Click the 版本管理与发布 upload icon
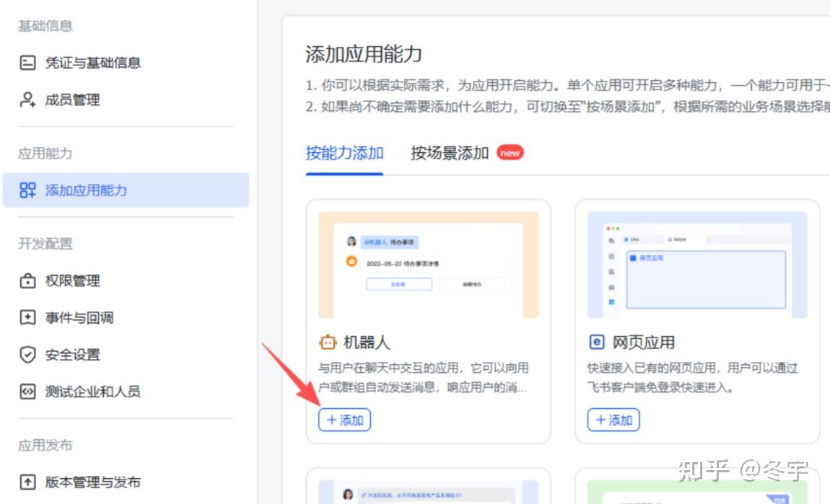The width and height of the screenshot is (830, 504). 27,482
